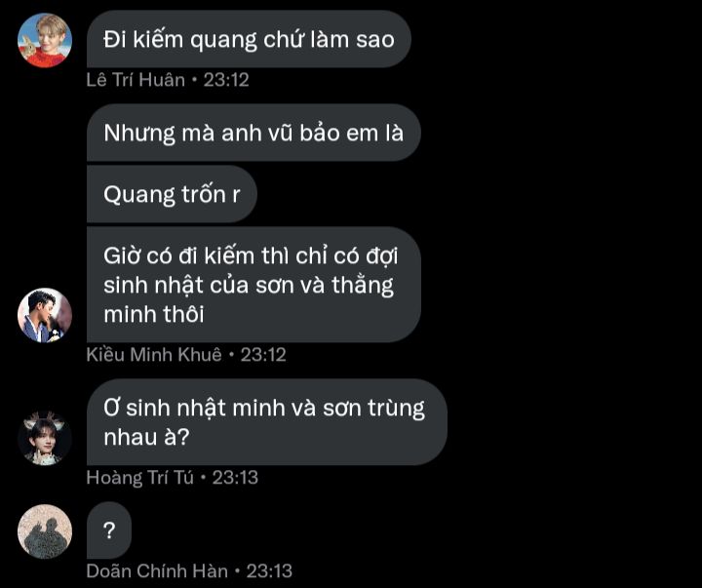Click the 23:13 timestamp under Hoàng Trí Tú
The image size is (702, 588).
tap(235, 478)
